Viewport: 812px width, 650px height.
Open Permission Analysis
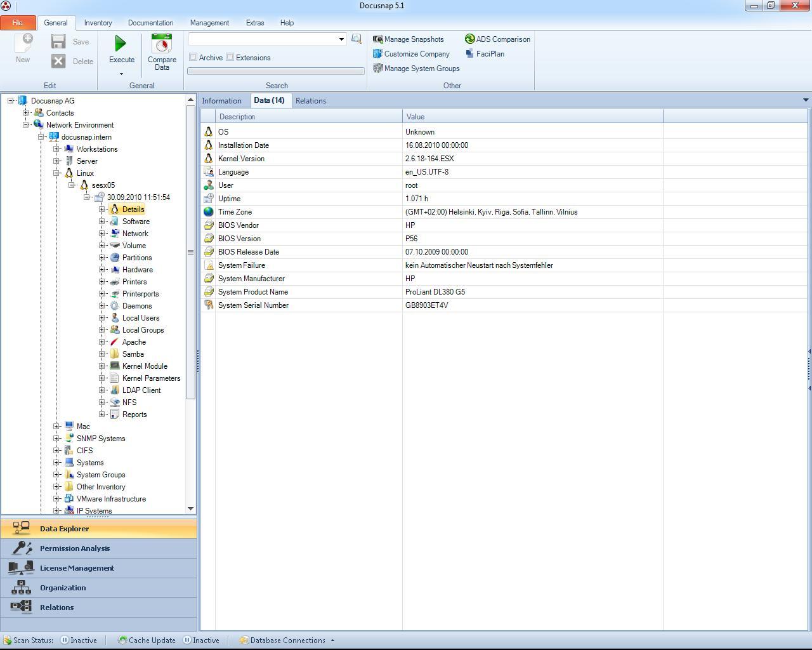coord(98,548)
